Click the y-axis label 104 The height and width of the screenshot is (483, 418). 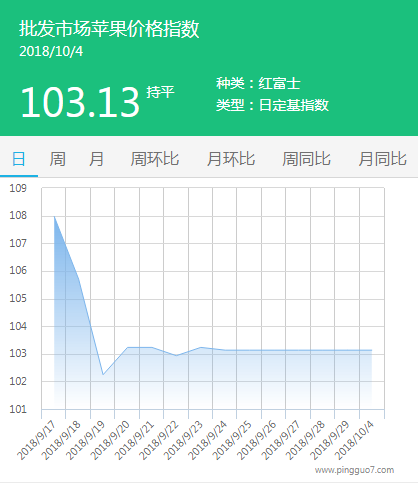(x=18, y=326)
